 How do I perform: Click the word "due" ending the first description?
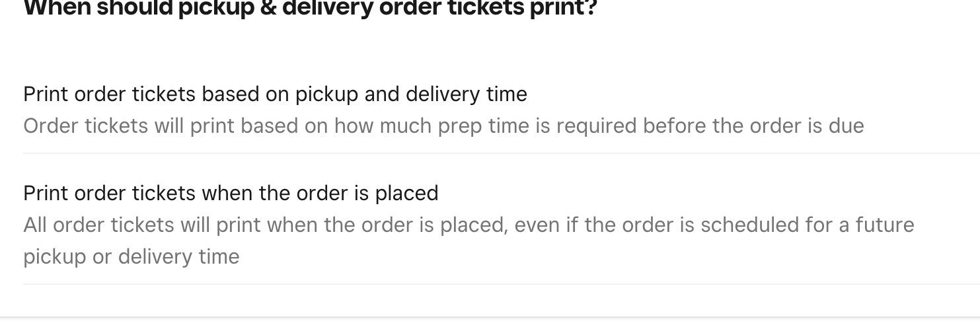[x=846, y=126]
